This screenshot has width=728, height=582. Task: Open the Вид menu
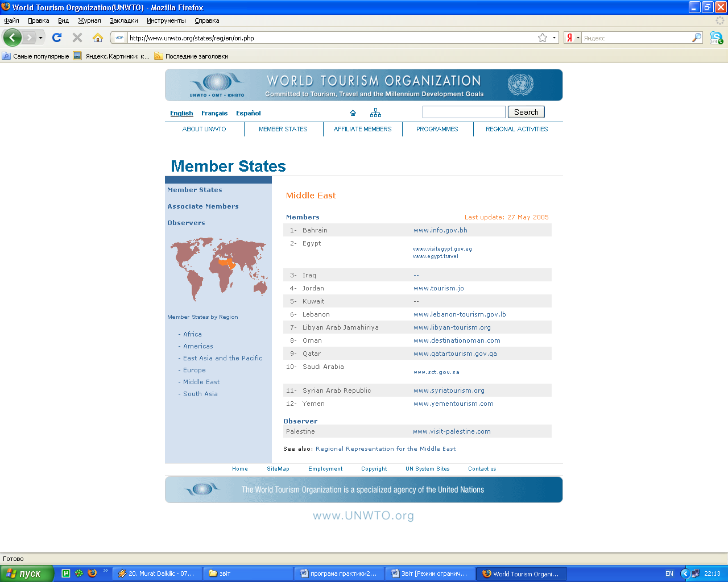pos(63,20)
